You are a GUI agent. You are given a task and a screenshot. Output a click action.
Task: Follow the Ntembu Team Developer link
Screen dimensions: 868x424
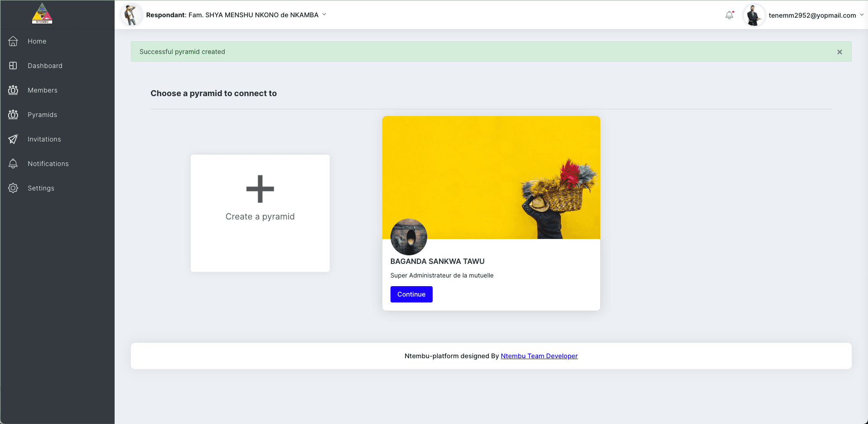pos(539,356)
